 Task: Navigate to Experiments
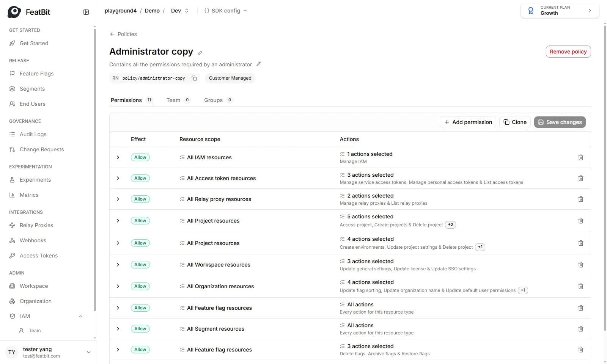point(35,180)
